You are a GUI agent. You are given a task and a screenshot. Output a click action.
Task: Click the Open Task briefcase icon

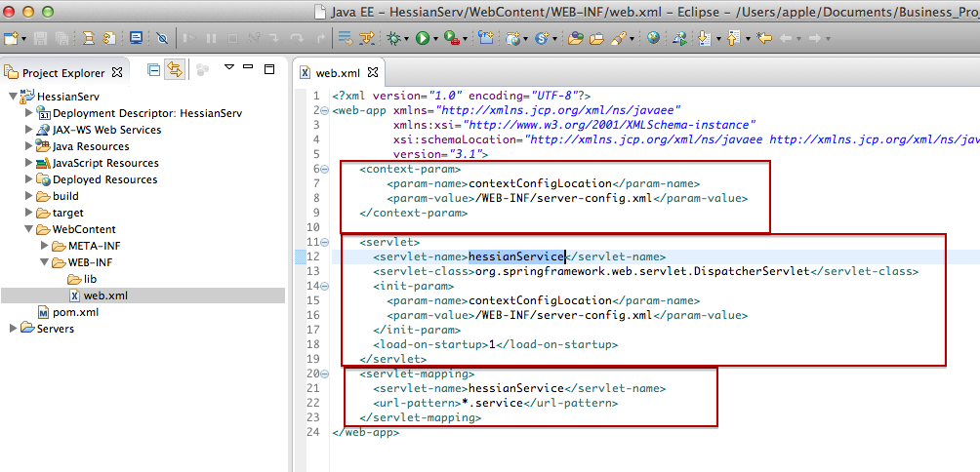(596, 39)
